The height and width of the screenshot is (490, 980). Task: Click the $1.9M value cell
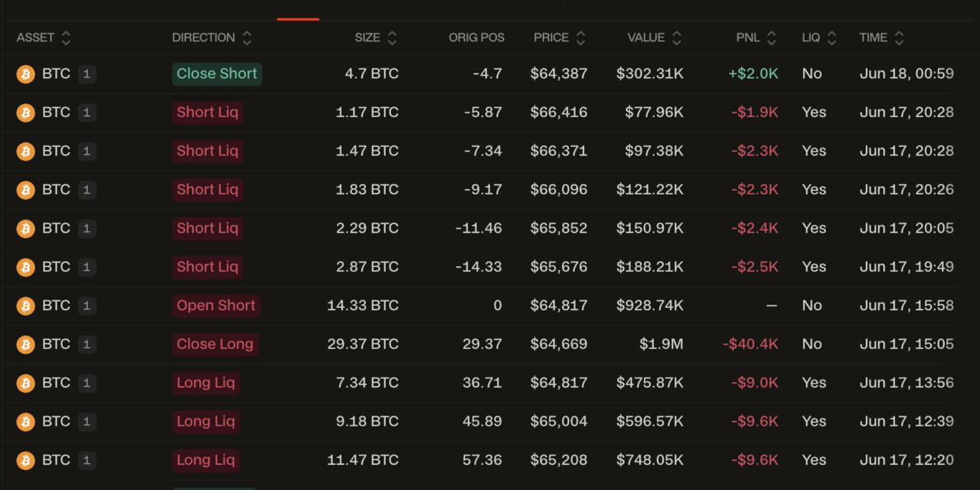661,345
